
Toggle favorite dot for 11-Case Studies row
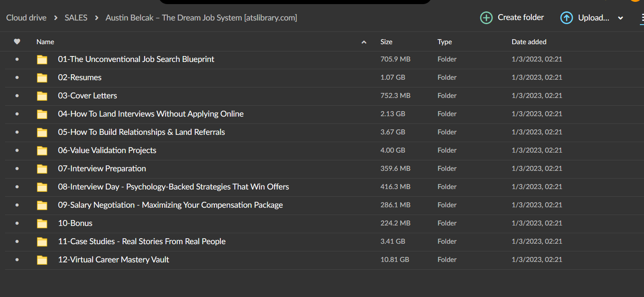(17, 241)
